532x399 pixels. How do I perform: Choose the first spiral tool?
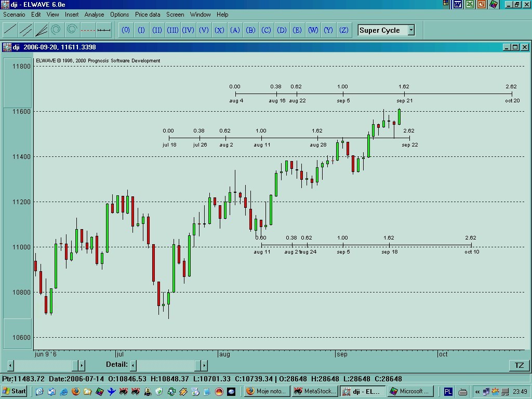(57, 30)
